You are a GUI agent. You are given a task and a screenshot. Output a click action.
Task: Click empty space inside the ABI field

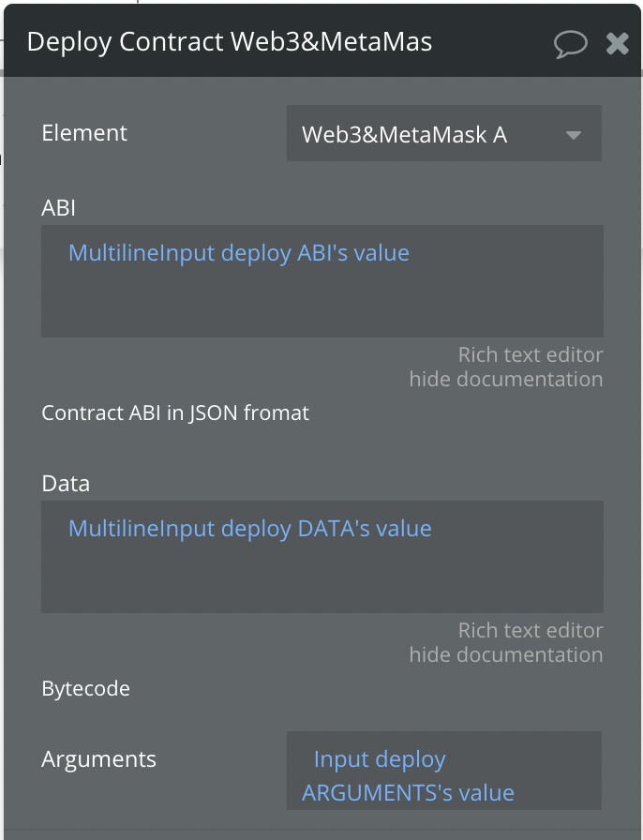[321, 305]
